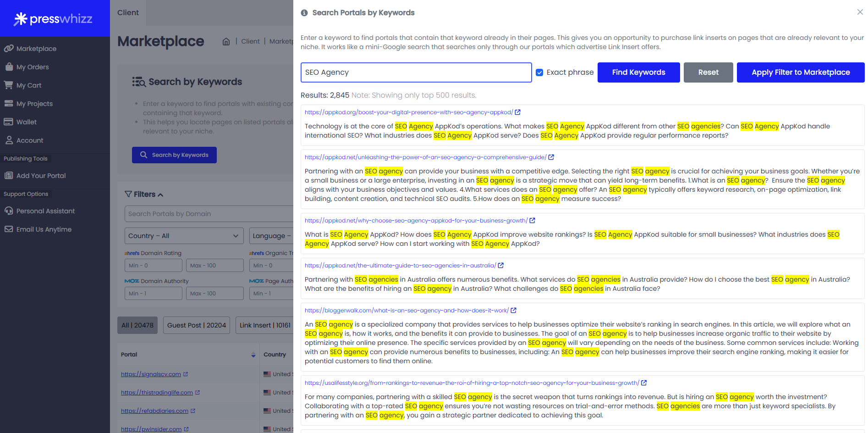This screenshot has width=868, height=433.
Task: Open My Projects page
Action: point(34,104)
